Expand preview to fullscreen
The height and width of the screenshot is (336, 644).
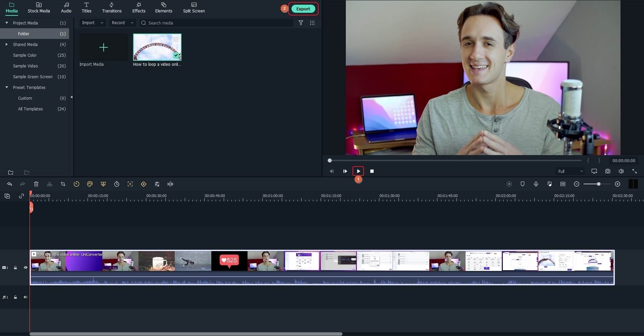click(635, 171)
